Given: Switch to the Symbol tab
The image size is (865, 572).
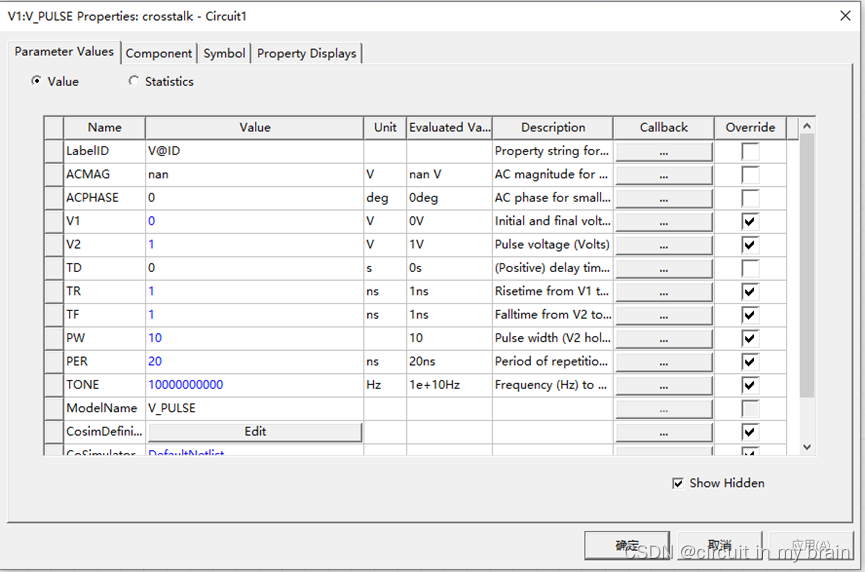Looking at the screenshot, I should pyautogui.click(x=224, y=53).
